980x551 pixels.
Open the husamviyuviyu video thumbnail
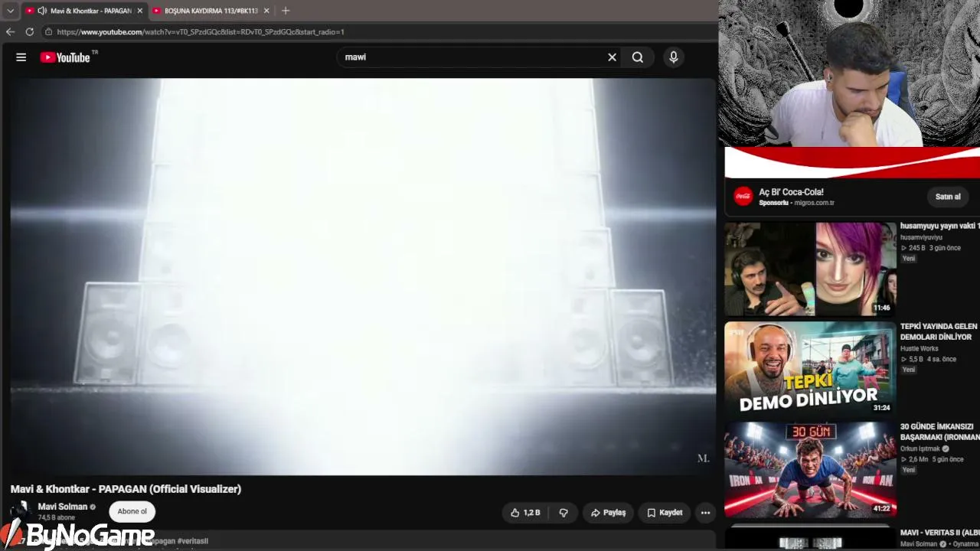pos(810,269)
